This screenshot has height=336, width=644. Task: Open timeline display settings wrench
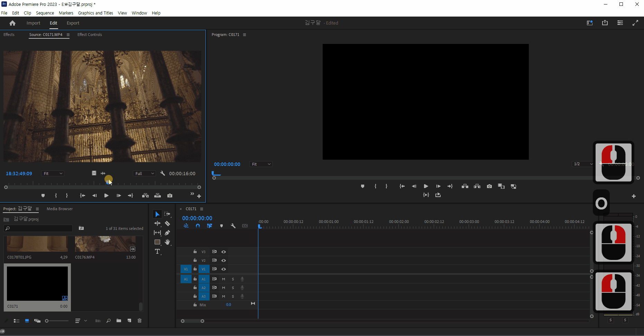click(x=233, y=226)
